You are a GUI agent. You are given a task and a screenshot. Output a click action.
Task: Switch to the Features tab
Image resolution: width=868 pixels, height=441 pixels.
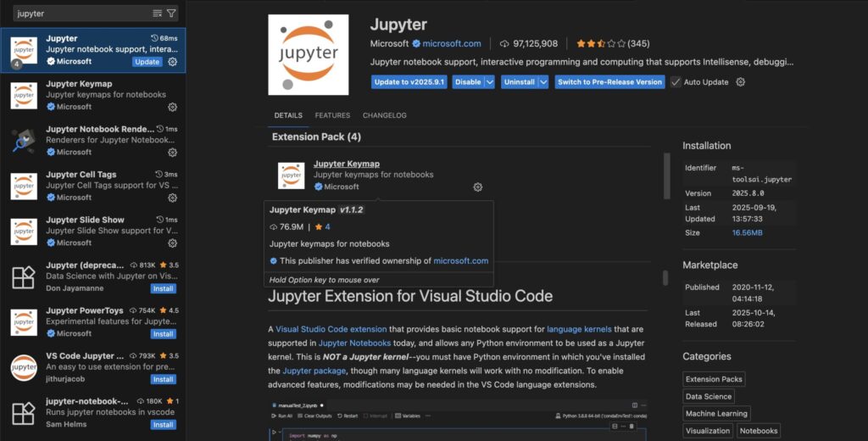[332, 115]
